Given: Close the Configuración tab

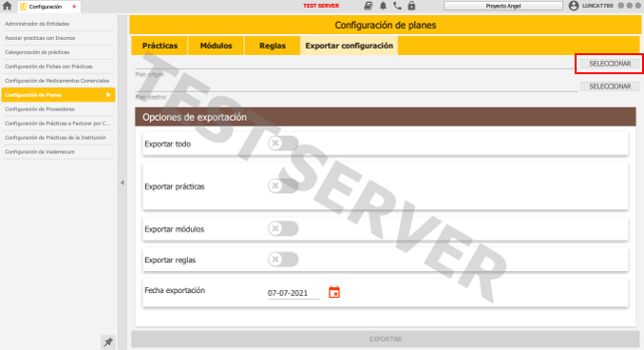Looking at the screenshot, I should (x=74, y=6).
